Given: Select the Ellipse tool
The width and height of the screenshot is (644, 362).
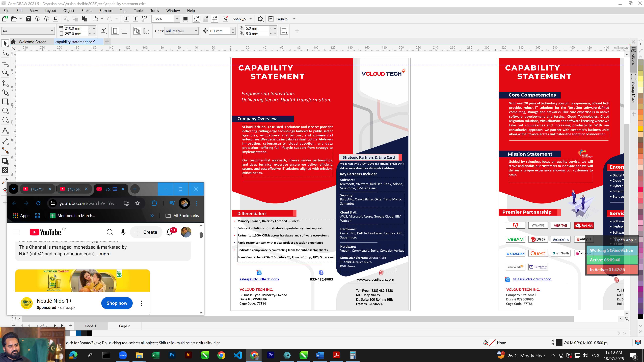Looking at the screenshot, I should click(x=5, y=110).
